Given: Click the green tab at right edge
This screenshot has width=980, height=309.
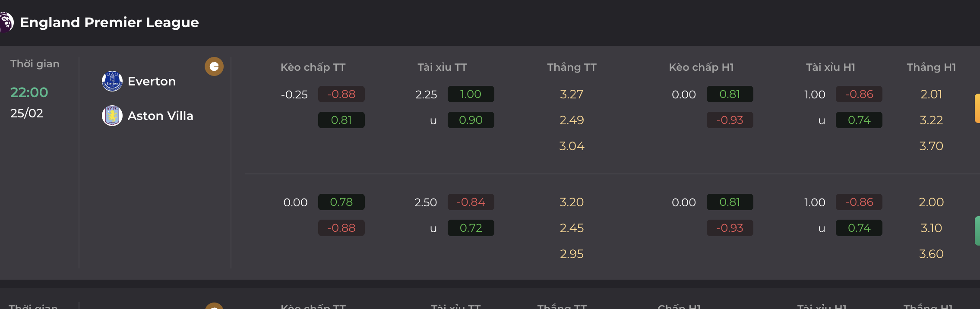Looking at the screenshot, I should pos(977,231).
